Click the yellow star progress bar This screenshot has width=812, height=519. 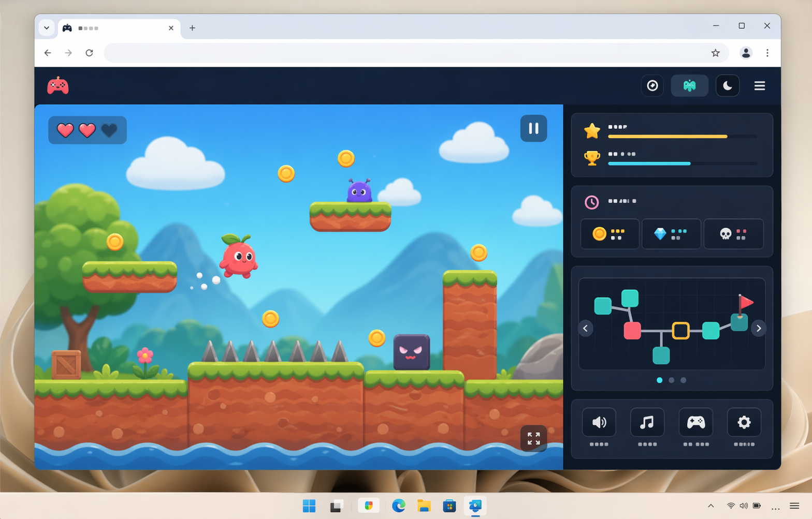click(x=682, y=137)
